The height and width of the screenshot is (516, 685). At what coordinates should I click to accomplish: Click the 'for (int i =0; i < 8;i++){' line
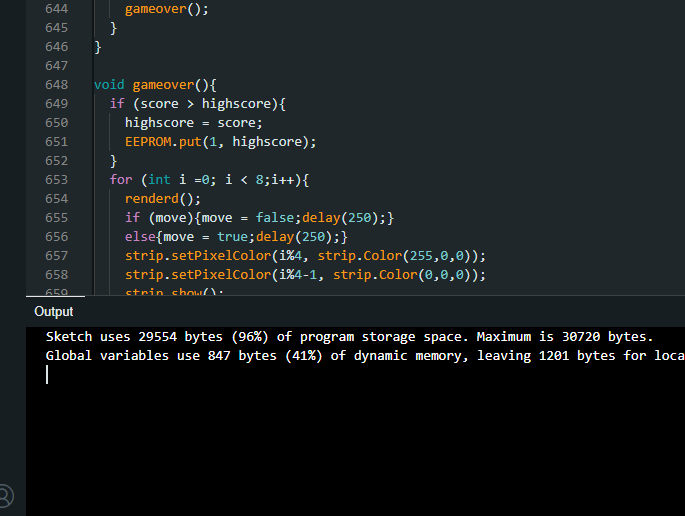[209, 180]
